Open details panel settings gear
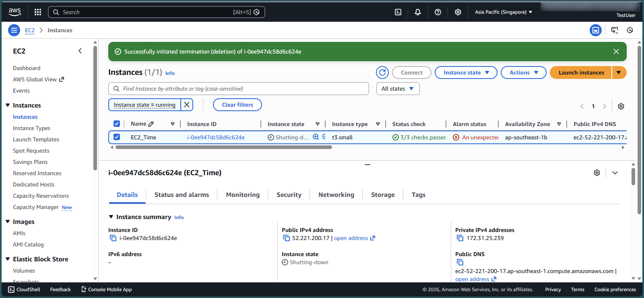 coord(597,173)
